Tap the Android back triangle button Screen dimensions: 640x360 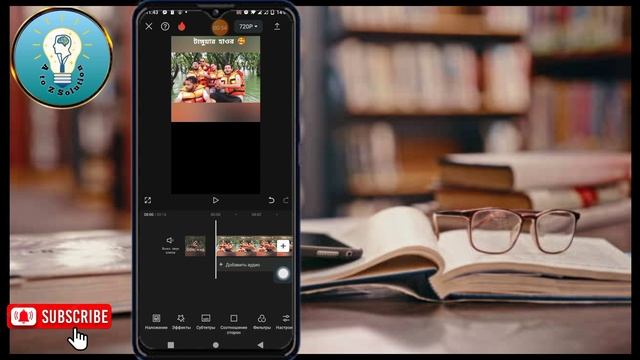coord(260,345)
